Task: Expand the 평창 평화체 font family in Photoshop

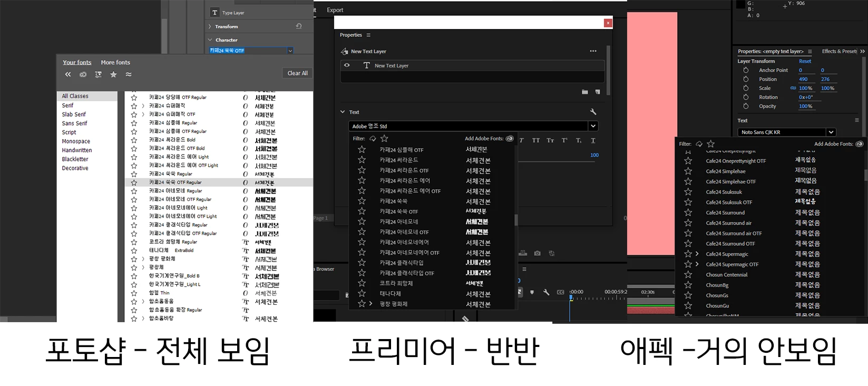Action: [143, 259]
